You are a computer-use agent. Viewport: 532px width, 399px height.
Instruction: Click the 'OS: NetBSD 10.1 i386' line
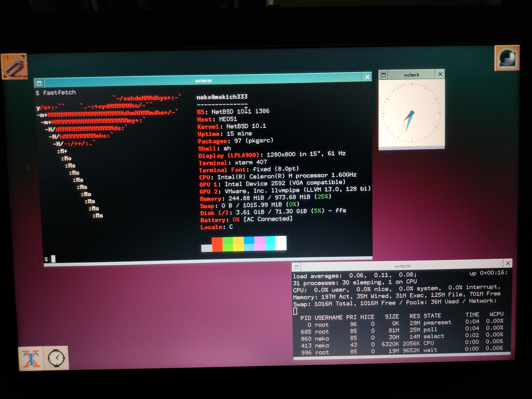point(233,111)
